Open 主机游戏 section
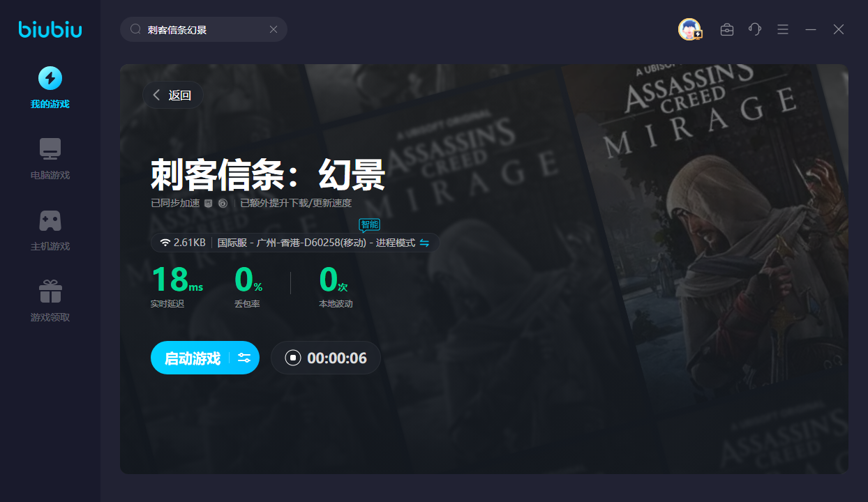Image resolution: width=868 pixels, height=502 pixels. coord(50,230)
